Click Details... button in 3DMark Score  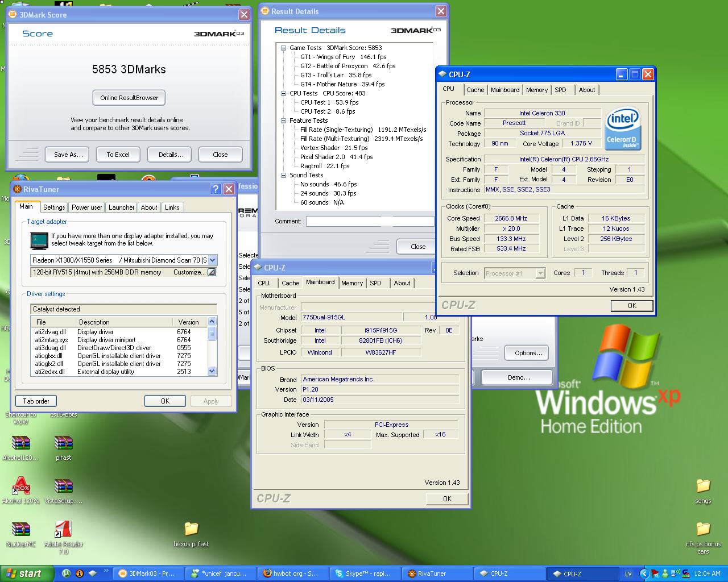(x=171, y=155)
